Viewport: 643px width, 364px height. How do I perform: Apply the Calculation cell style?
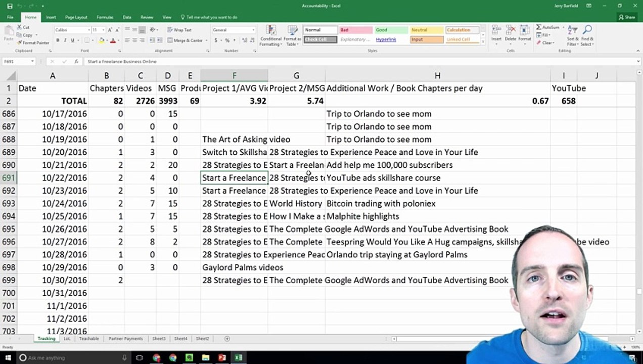click(462, 30)
